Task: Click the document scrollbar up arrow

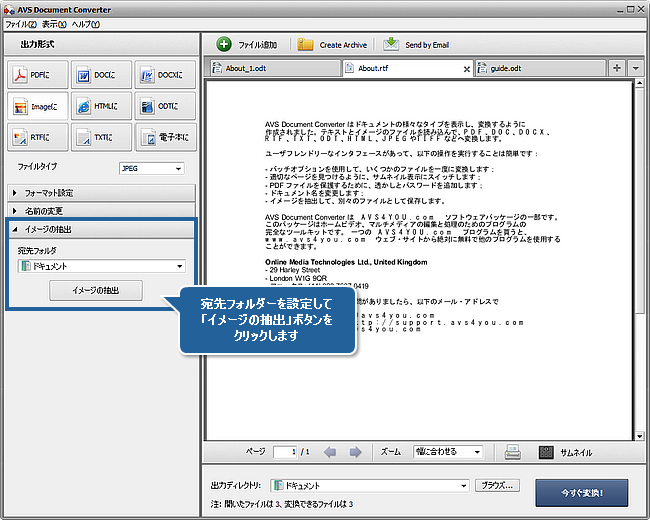Action: [640, 83]
